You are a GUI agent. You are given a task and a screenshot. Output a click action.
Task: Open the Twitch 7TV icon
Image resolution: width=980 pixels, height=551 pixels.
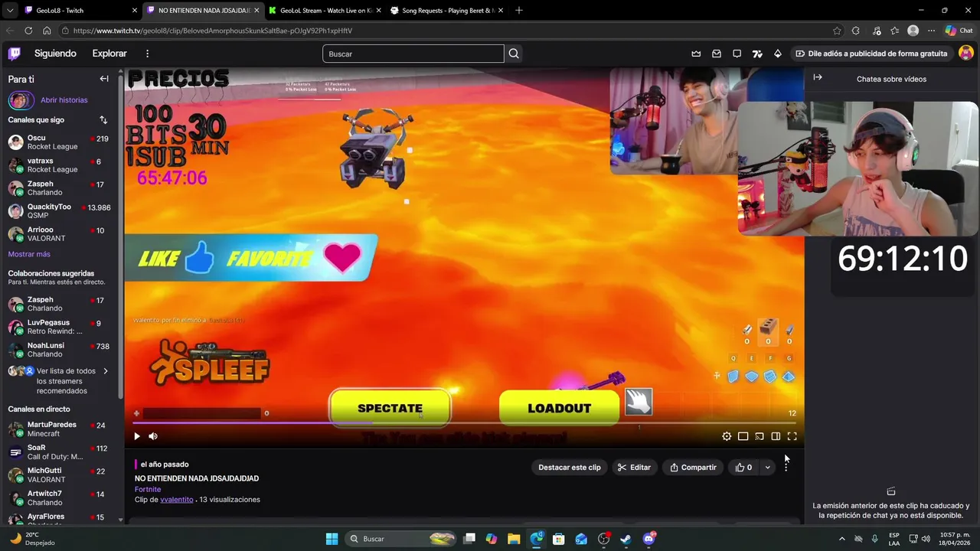point(757,54)
